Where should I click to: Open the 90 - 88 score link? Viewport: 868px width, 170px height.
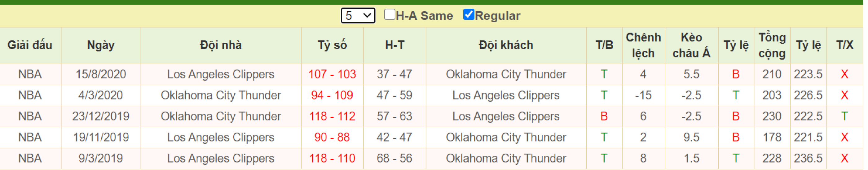coord(332,138)
